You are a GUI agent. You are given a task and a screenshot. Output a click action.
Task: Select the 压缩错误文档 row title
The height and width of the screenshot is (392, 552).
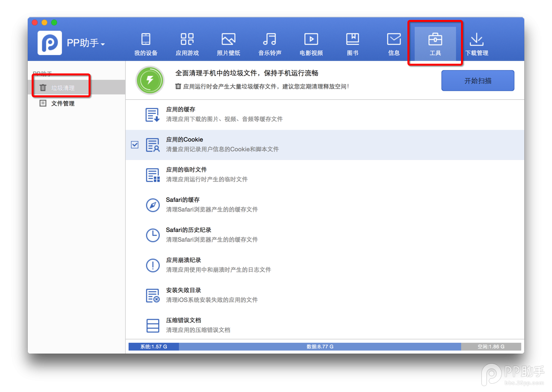pos(184,320)
